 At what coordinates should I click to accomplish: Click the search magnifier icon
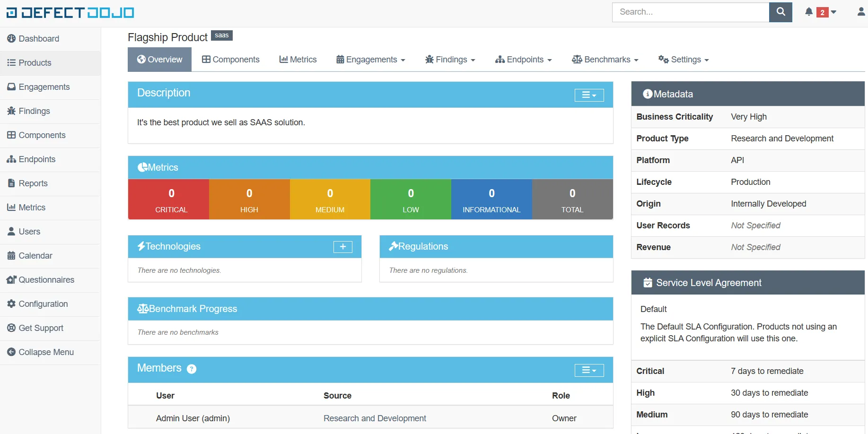pos(780,12)
